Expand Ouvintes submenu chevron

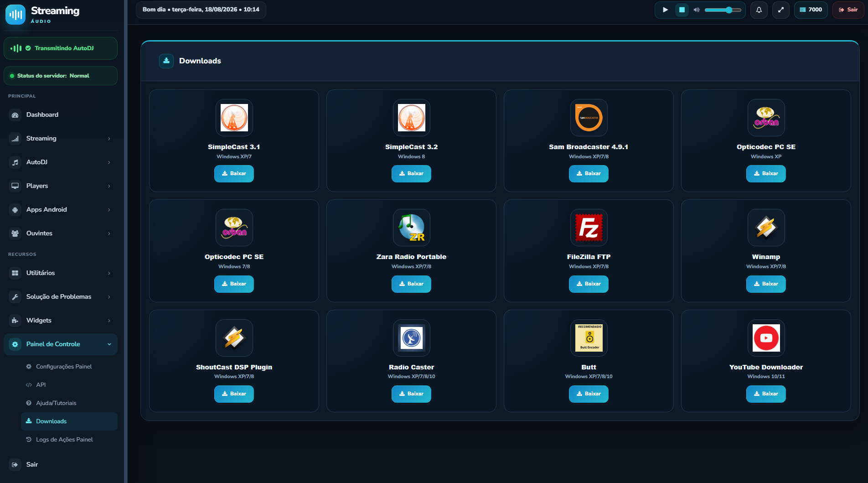tap(109, 234)
